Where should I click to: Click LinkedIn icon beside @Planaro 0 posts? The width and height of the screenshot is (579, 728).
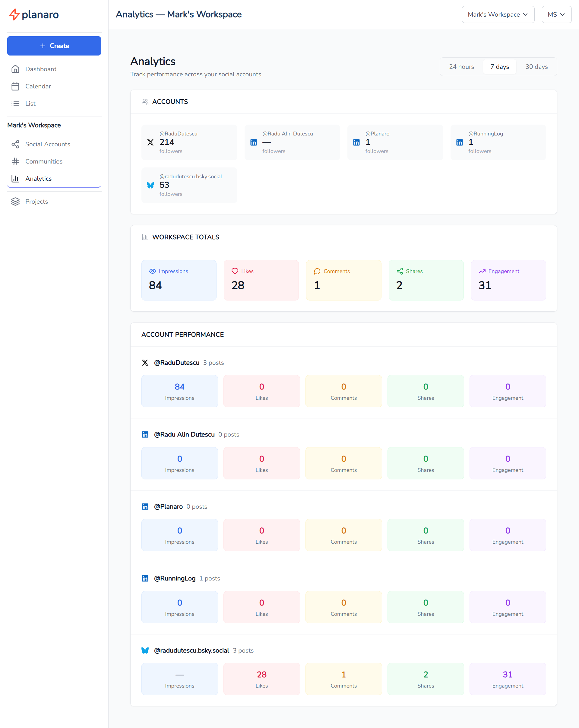click(x=145, y=507)
